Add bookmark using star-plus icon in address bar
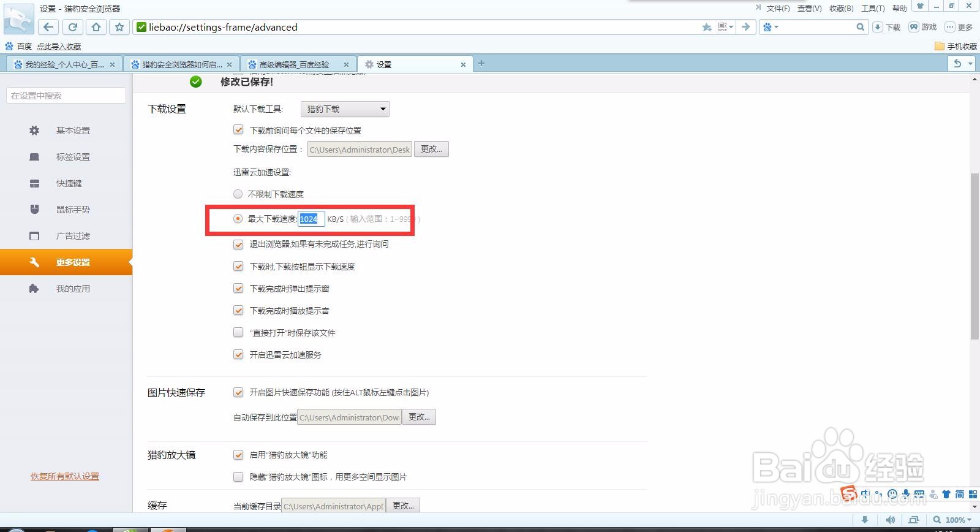Image resolution: width=980 pixels, height=532 pixels. coord(707,27)
